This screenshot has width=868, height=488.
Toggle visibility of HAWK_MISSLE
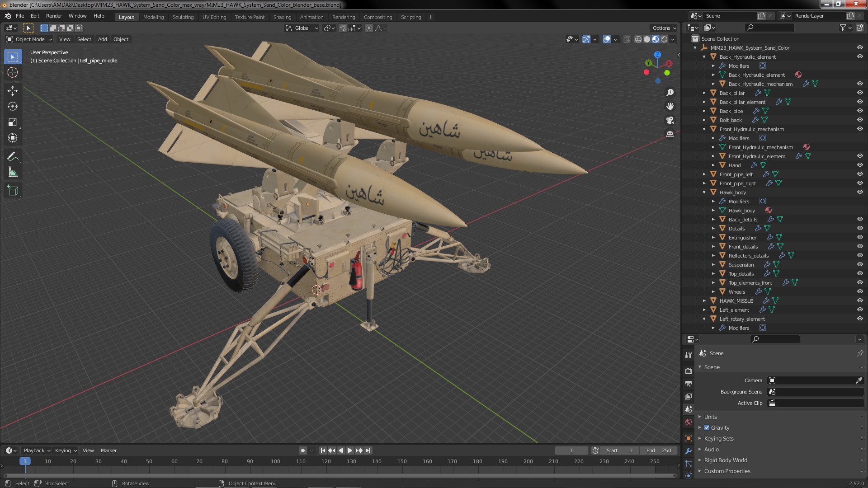[860, 300]
